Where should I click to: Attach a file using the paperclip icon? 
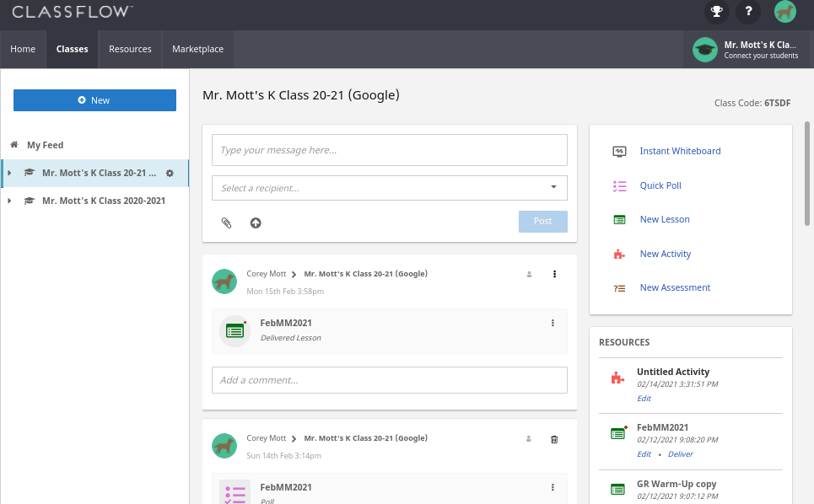224,223
